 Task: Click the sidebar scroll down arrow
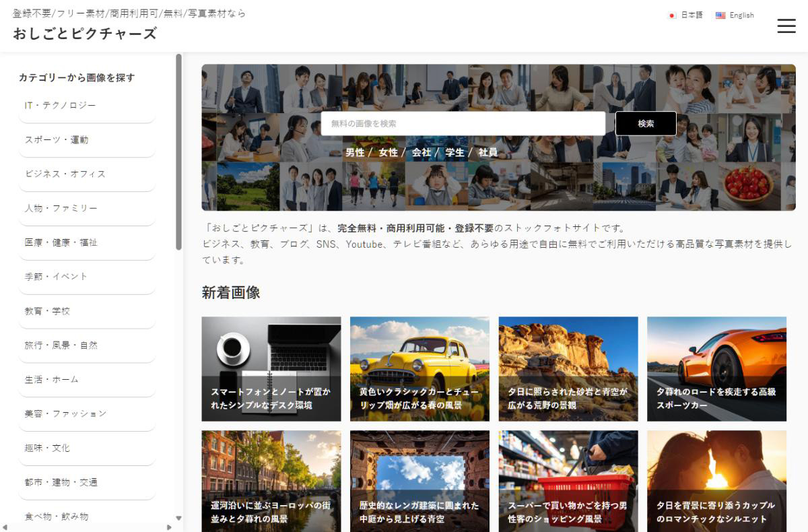click(x=178, y=518)
